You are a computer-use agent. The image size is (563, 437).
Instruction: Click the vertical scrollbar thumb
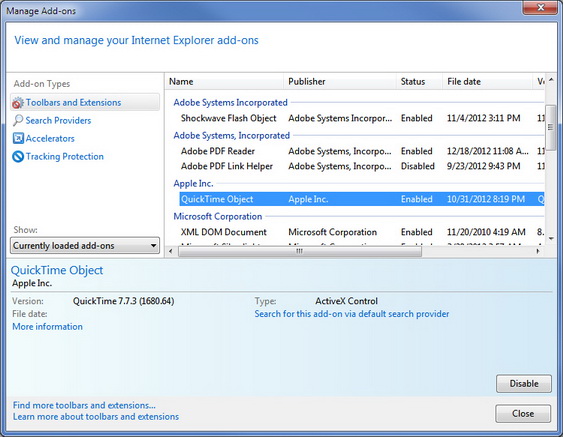[551, 127]
